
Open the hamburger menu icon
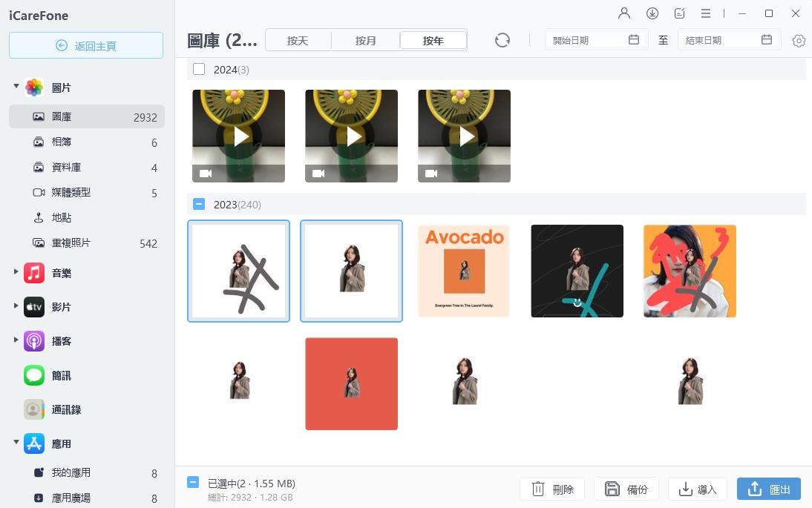pos(705,13)
